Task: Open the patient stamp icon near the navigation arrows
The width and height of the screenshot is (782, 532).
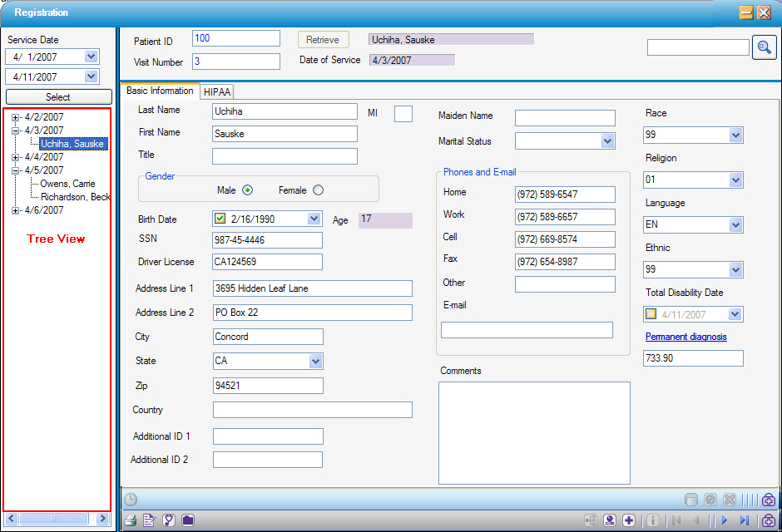Action: [610, 520]
